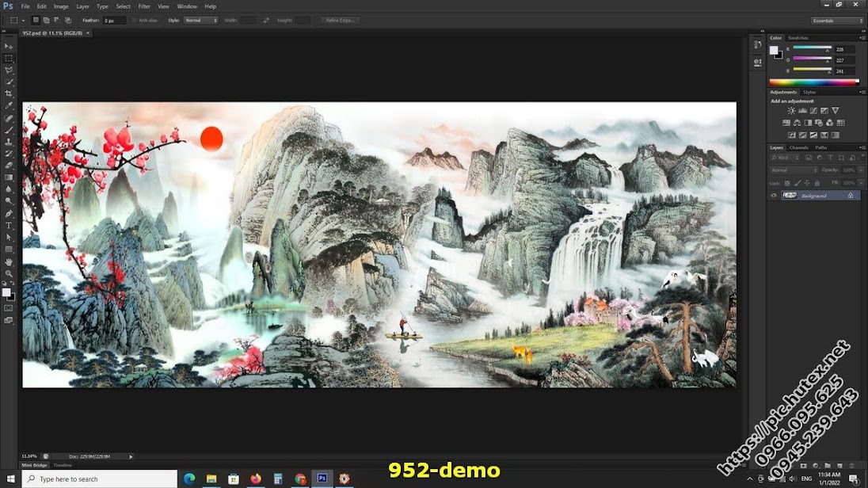Open the layer blend mode dropdown
This screenshot has height=488, width=868.
[794, 170]
